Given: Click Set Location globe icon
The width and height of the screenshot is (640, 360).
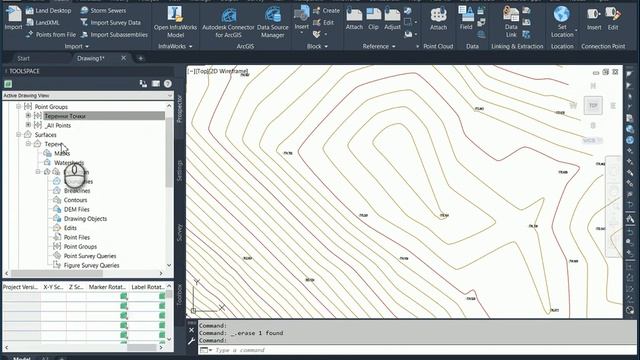Looking at the screenshot, I should click(x=562, y=14).
